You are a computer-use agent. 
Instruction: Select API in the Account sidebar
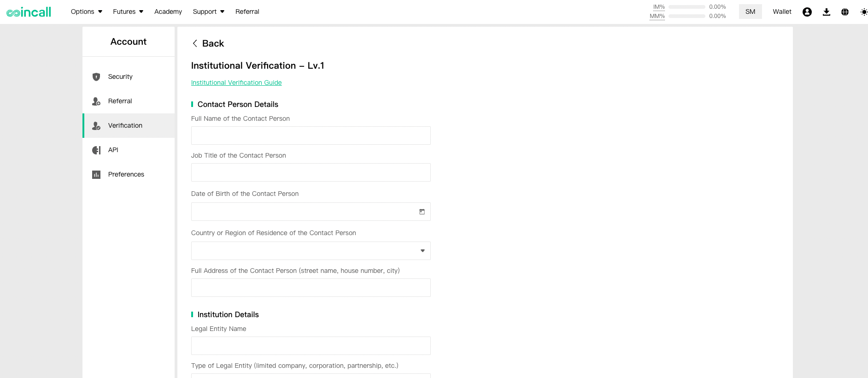point(129,150)
